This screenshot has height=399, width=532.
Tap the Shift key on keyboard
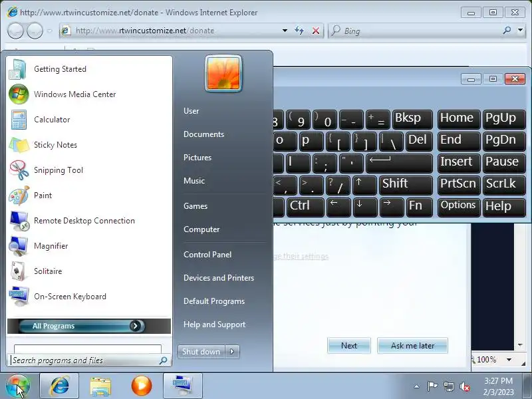[x=406, y=186]
